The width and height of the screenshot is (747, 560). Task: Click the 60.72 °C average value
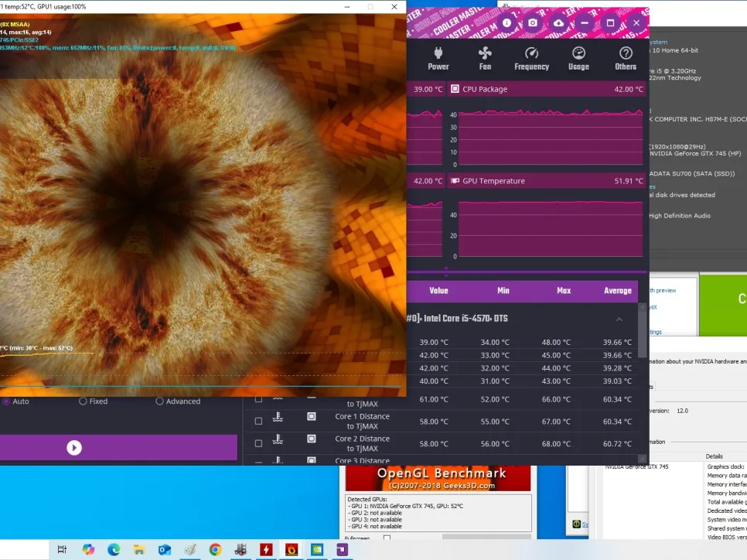coord(617,444)
